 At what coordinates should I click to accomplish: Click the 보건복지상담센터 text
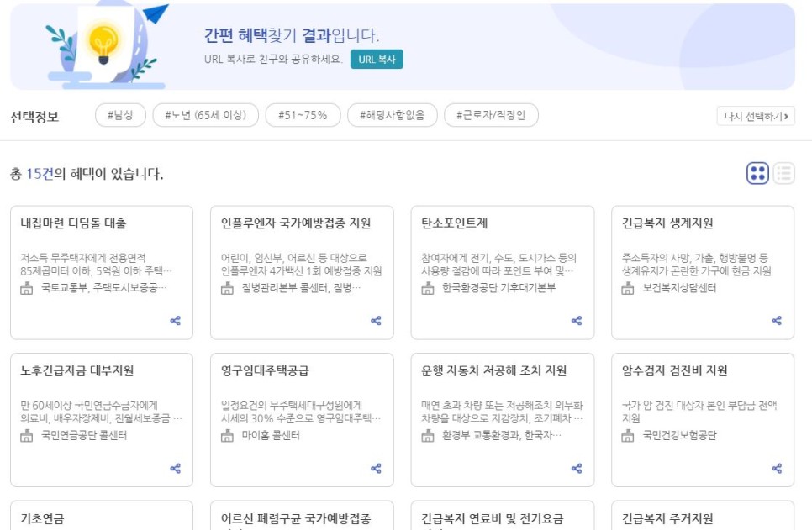679,288
